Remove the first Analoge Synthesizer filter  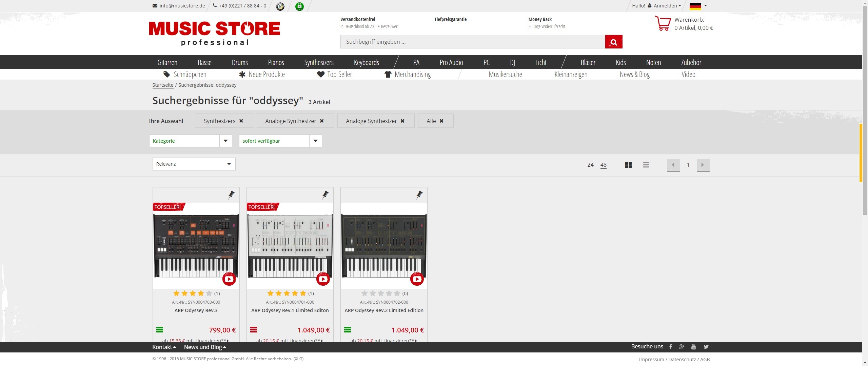point(322,121)
